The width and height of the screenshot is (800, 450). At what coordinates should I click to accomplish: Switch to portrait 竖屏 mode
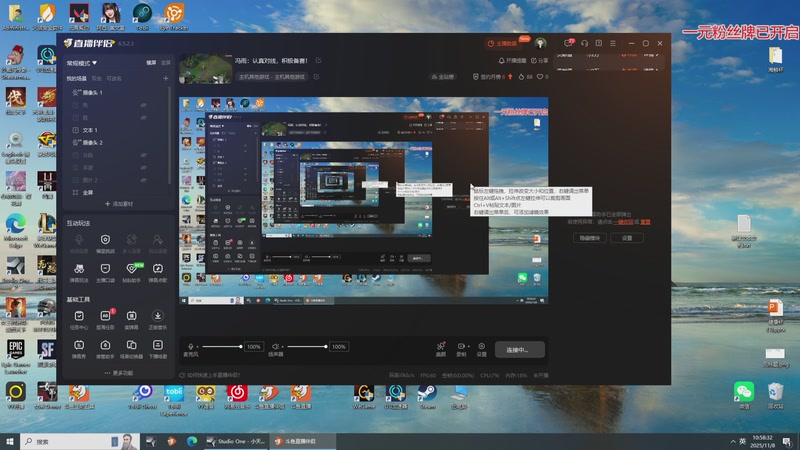pos(166,63)
